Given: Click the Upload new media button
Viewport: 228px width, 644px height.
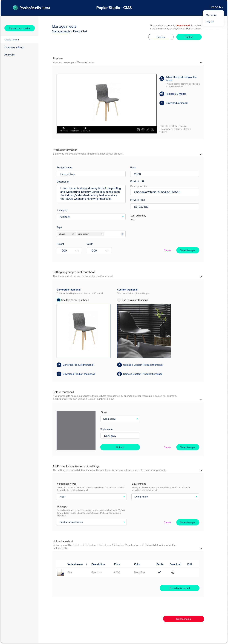Looking at the screenshot, I should tap(20, 28).
